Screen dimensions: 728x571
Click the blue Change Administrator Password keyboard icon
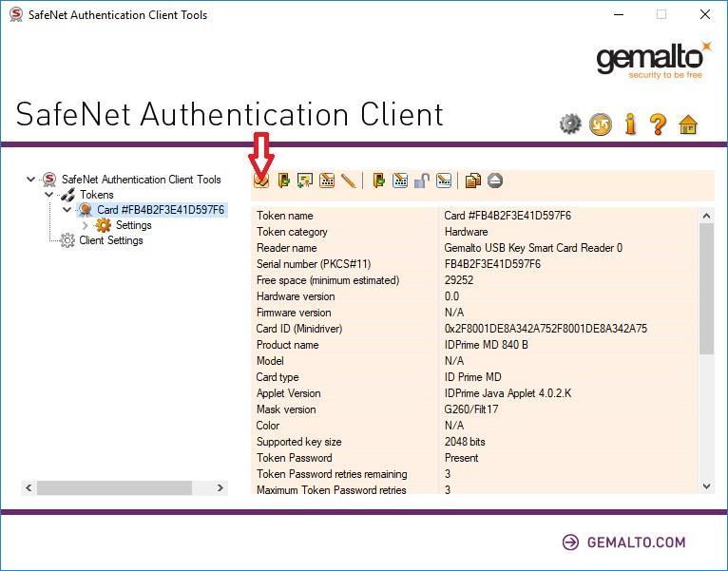[400, 181]
